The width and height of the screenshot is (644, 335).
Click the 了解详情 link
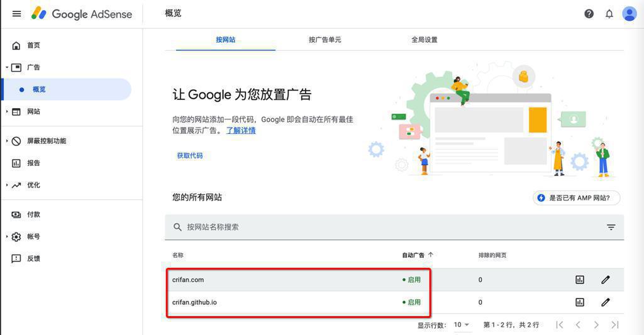(241, 131)
